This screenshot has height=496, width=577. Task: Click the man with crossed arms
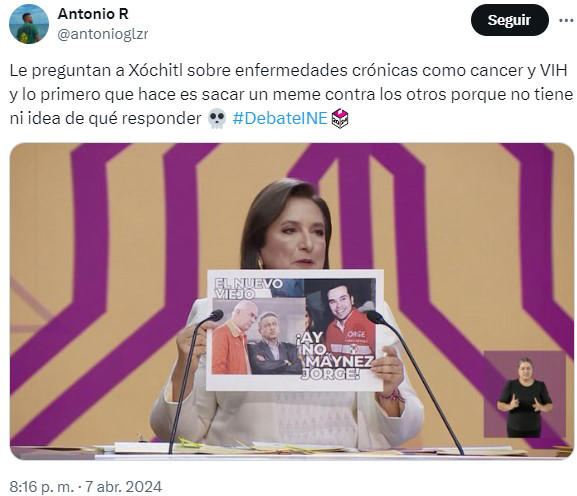click(x=273, y=343)
